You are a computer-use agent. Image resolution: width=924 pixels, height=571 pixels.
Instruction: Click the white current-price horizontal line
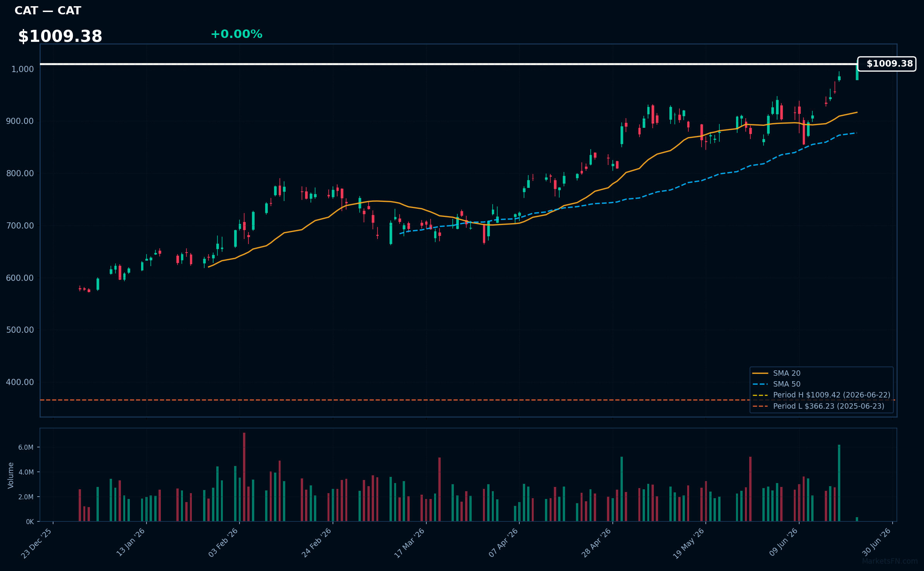click(x=448, y=64)
